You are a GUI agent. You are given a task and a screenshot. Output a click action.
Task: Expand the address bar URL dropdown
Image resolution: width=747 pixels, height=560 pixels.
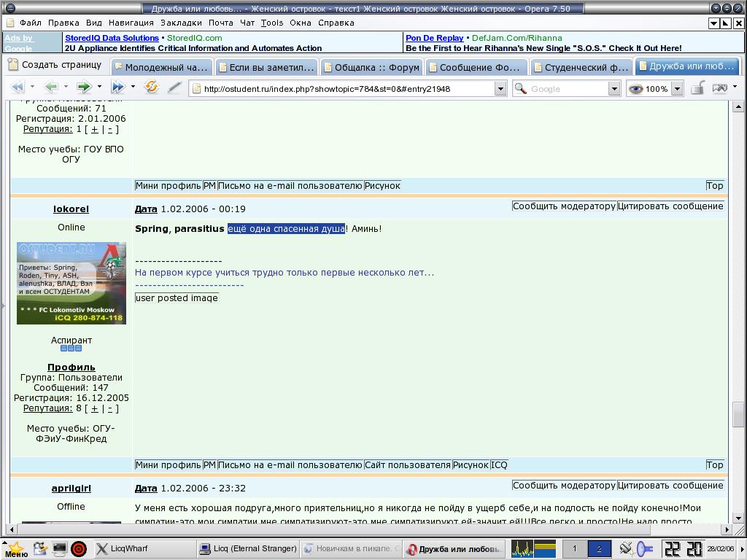pyautogui.click(x=500, y=88)
